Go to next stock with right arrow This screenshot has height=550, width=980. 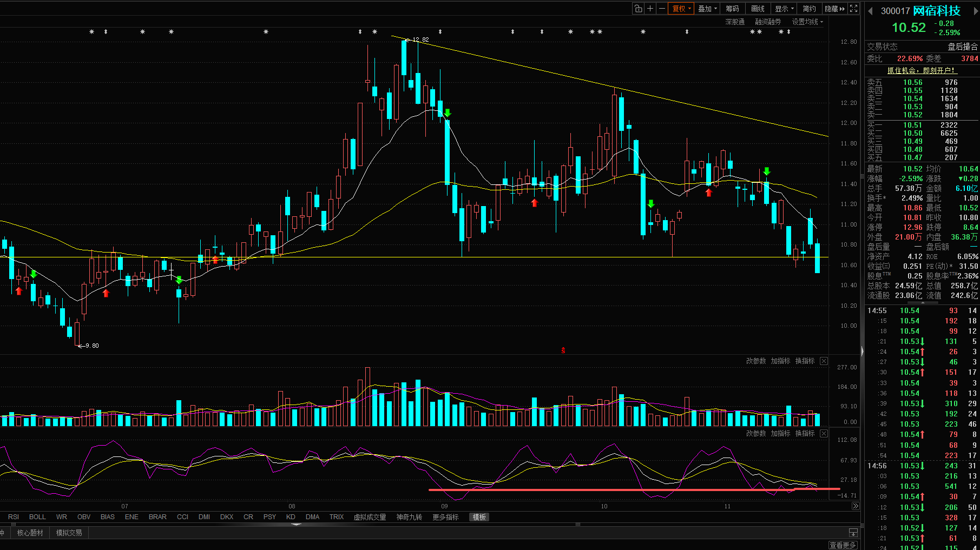pyautogui.click(x=976, y=11)
